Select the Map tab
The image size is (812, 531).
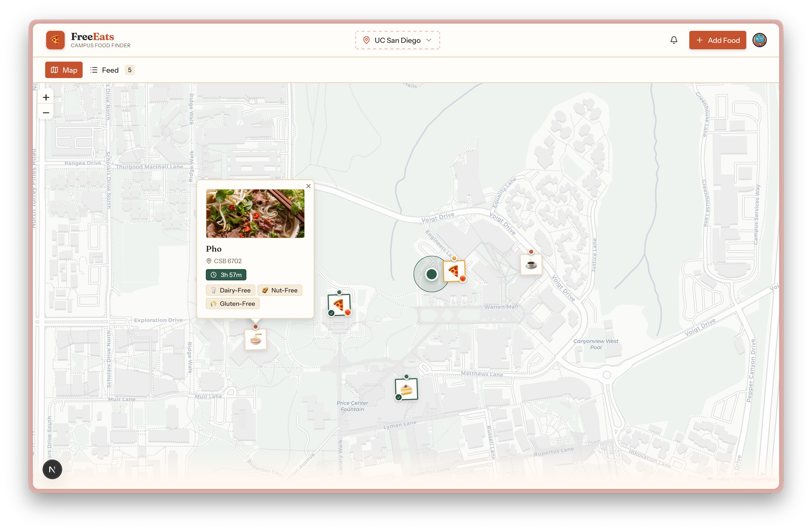pos(64,70)
